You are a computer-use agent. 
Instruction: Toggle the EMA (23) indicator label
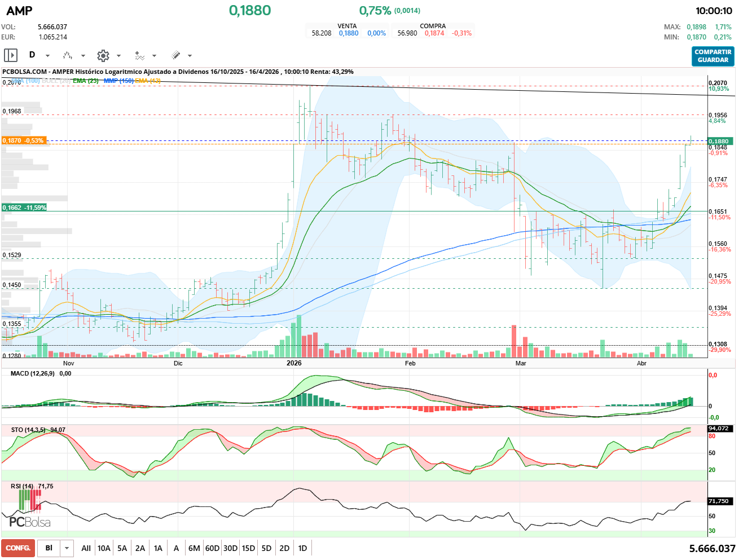[x=86, y=81]
